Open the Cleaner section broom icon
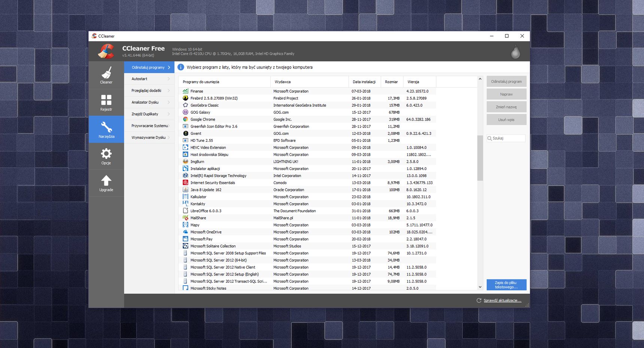 106,72
